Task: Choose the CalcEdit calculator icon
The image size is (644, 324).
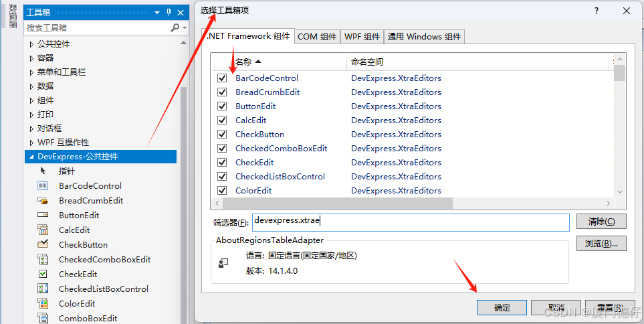Action: (x=42, y=230)
